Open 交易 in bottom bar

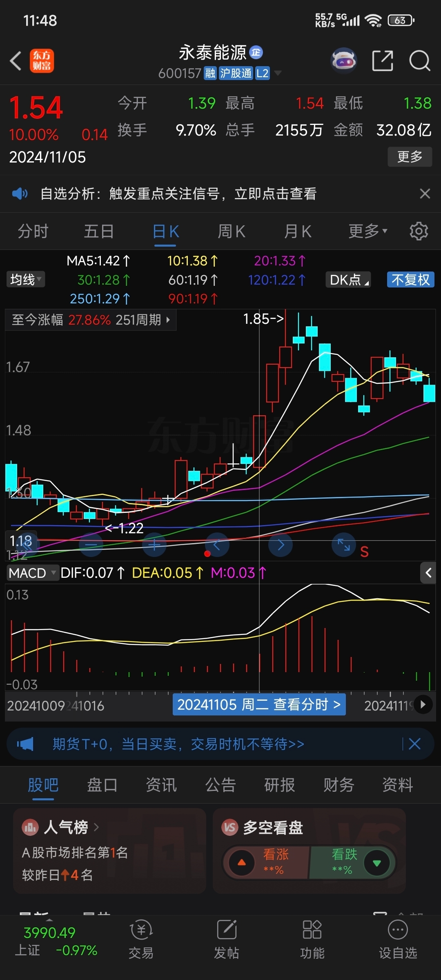pos(141,940)
